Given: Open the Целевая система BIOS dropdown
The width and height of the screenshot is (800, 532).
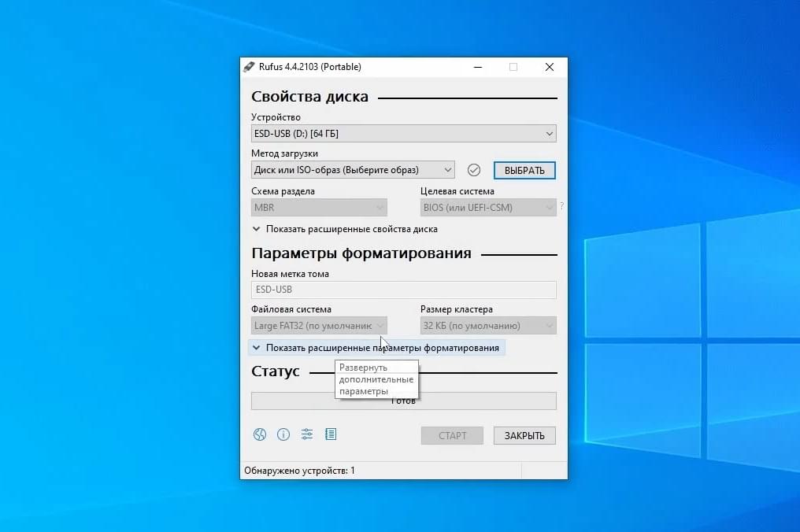Looking at the screenshot, I should (488, 208).
